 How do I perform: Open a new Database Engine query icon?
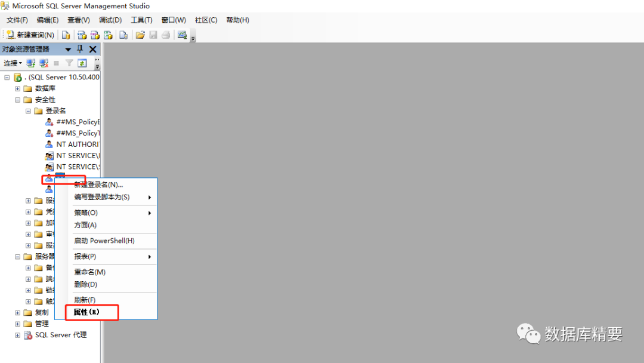pos(66,35)
